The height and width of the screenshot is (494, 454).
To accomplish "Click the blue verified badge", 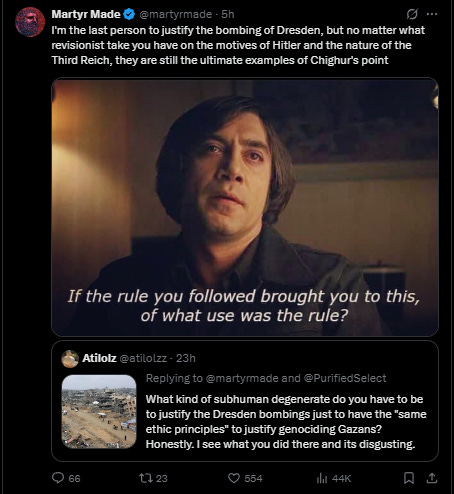I will (x=129, y=14).
